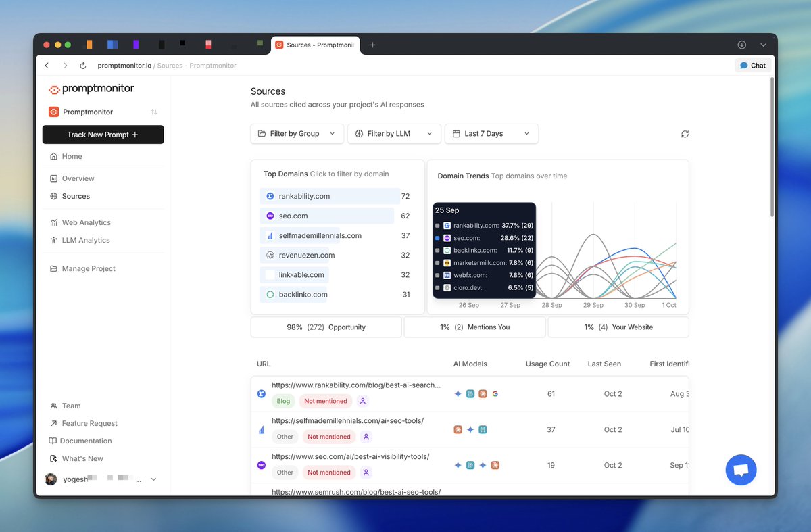
Task: Expand the yogesh user account menu
Action: (x=153, y=479)
